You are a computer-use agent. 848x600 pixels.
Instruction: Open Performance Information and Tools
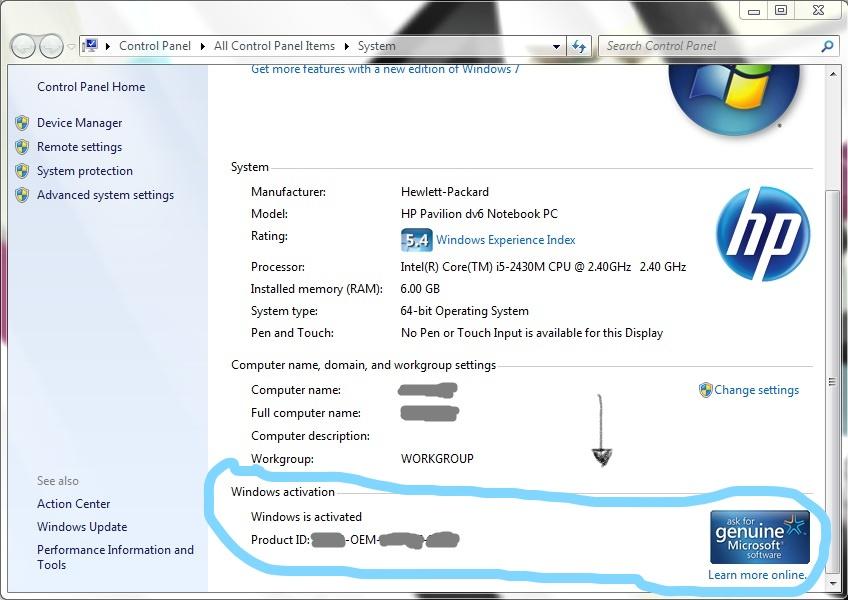[115, 557]
